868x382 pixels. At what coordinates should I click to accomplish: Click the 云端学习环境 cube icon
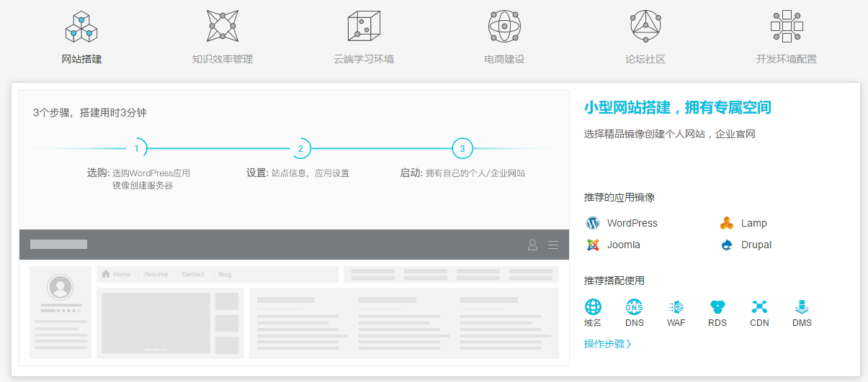364,27
